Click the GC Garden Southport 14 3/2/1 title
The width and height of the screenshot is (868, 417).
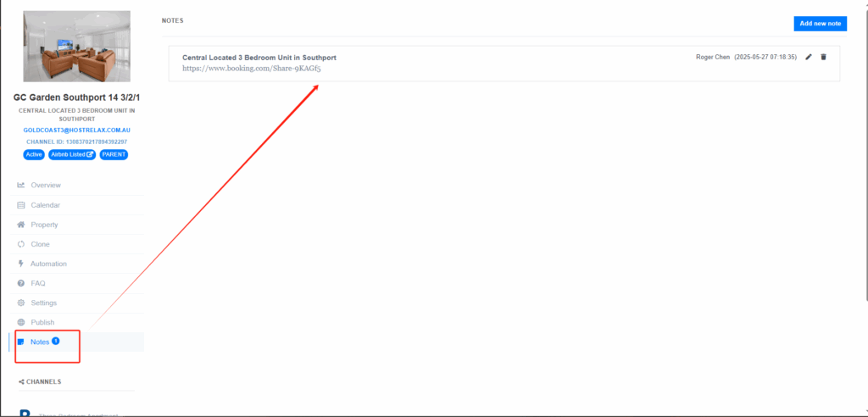[77, 97]
